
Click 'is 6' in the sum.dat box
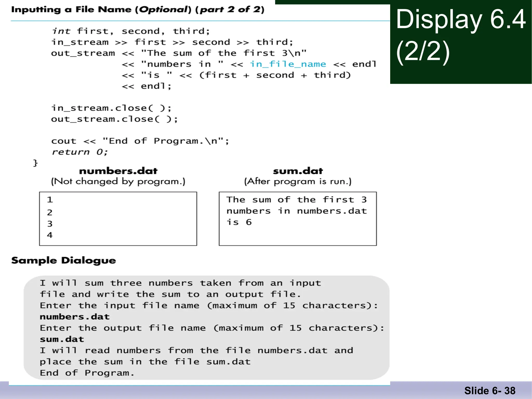[x=239, y=222]
